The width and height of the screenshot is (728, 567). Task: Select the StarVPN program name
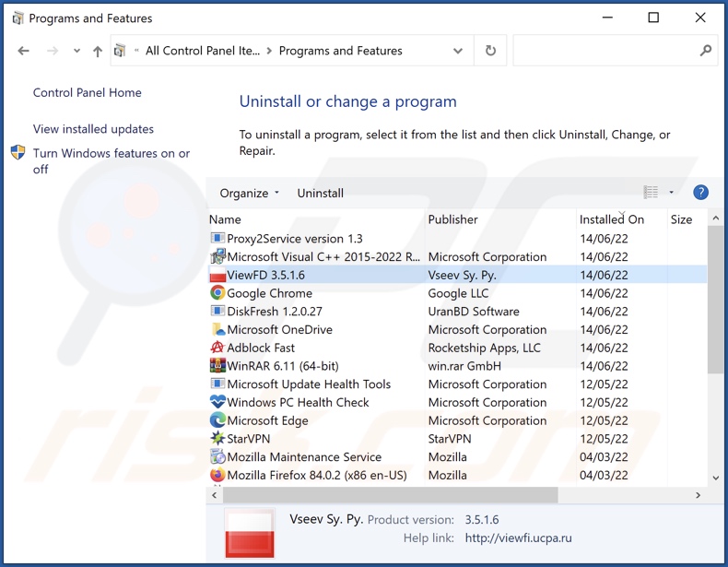pos(248,438)
